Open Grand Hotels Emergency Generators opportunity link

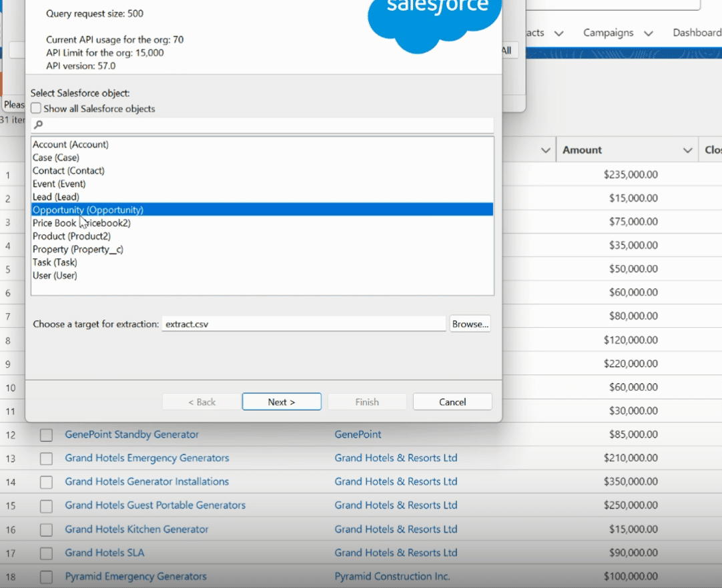[x=147, y=458]
